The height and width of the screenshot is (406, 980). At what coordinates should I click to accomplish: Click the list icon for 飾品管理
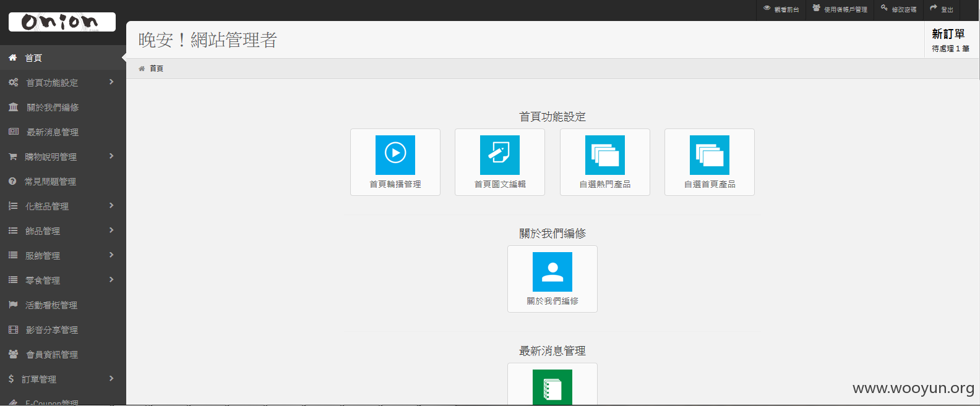(12, 230)
